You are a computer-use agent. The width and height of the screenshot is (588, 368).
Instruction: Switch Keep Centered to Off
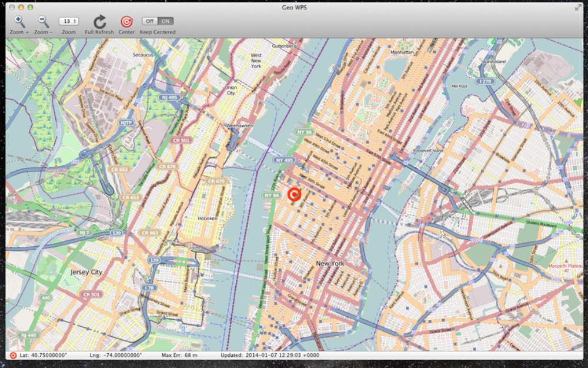click(x=150, y=21)
